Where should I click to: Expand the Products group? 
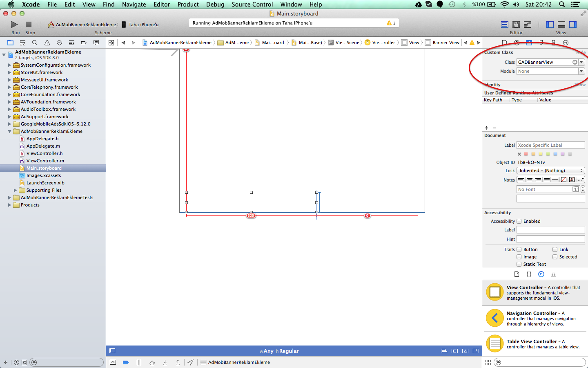click(9, 205)
